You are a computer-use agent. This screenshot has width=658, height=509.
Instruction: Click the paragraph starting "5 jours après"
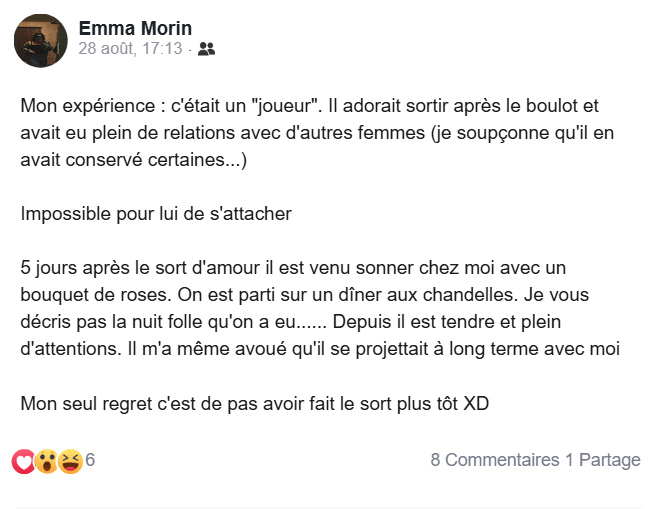point(320,310)
